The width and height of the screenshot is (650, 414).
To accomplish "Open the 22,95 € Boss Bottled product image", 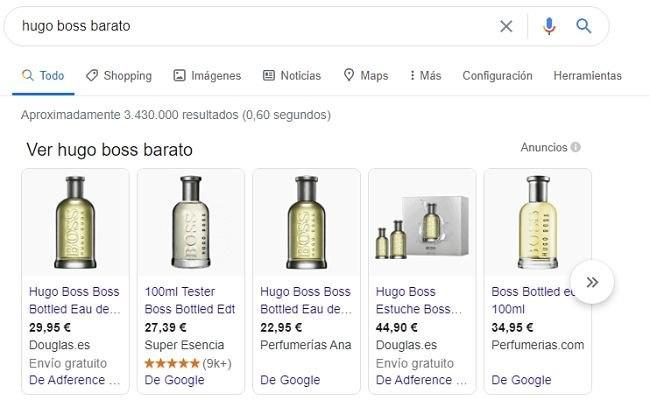I will (307, 222).
